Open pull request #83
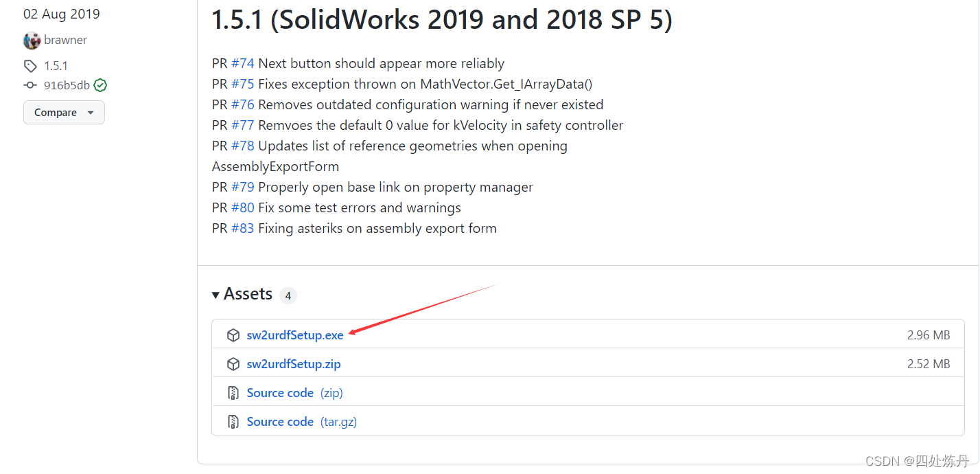Viewport: 980px width, 474px height. pos(243,228)
